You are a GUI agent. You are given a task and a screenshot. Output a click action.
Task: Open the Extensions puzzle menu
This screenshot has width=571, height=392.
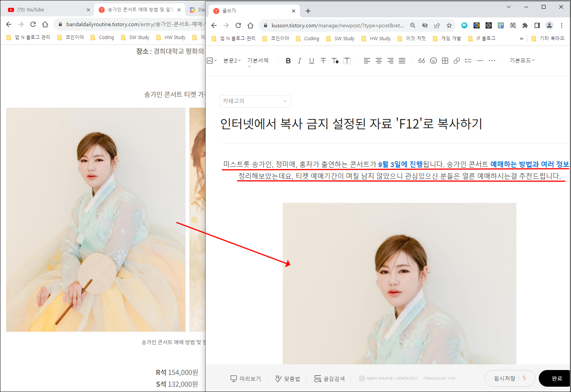click(525, 25)
